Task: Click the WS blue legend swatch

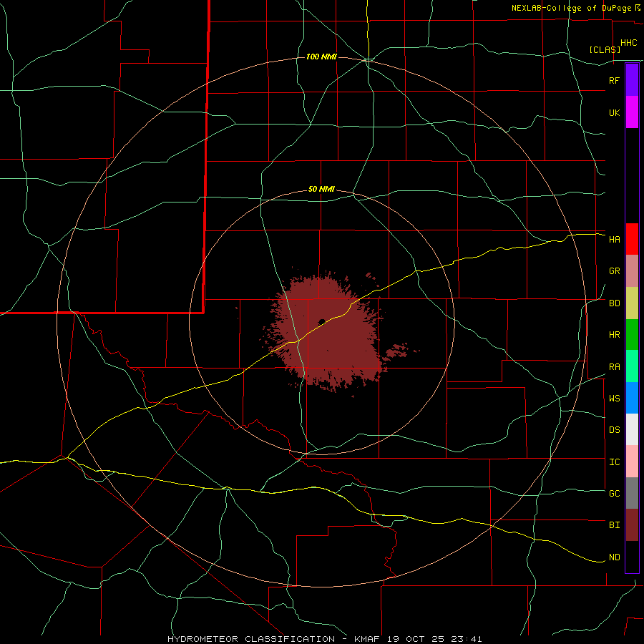Action: click(632, 398)
